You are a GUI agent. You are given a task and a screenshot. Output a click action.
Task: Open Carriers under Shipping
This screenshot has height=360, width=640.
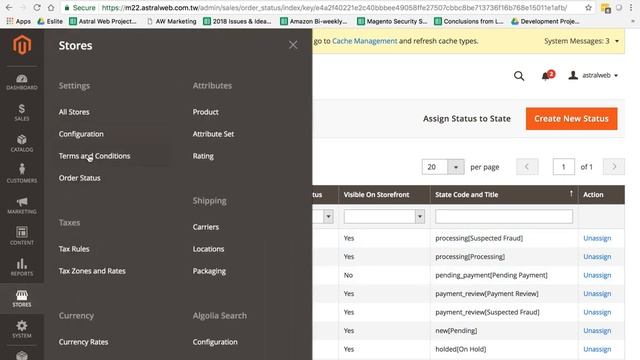(206, 227)
